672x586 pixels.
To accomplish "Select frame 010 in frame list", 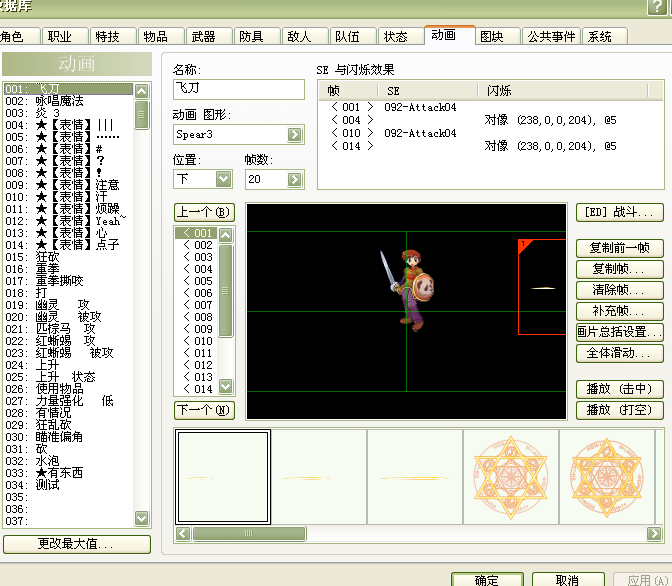I will click(x=197, y=341).
